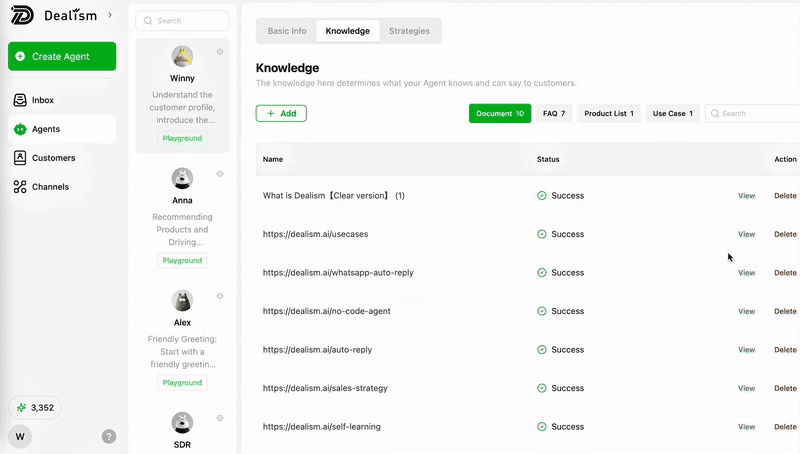Filter by Document 10
The width and height of the screenshot is (800, 454).
point(500,113)
